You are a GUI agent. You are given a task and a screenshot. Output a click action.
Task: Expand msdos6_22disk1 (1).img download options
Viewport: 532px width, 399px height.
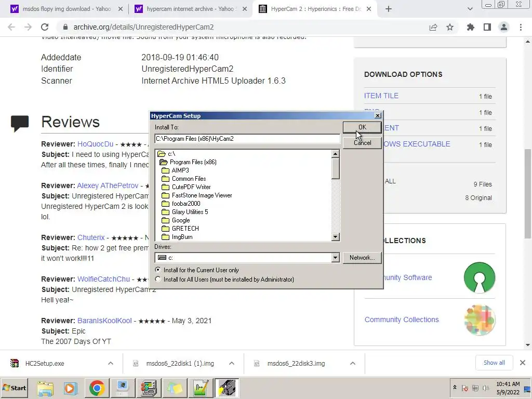232,363
